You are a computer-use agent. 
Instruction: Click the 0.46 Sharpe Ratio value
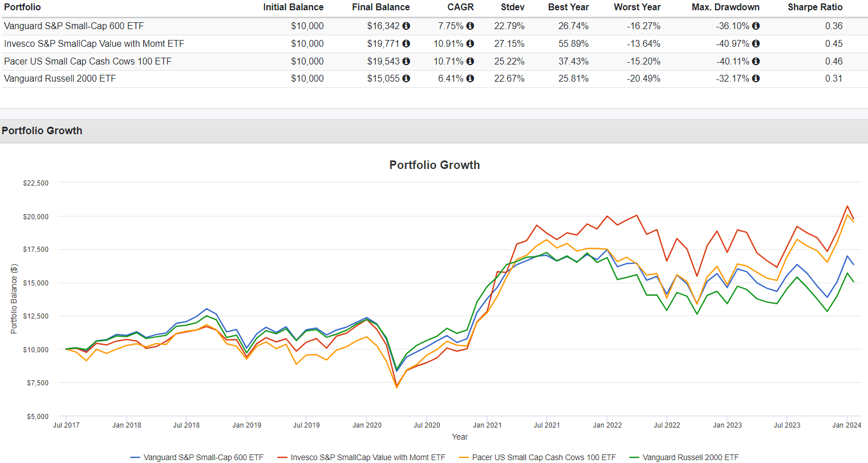tap(834, 61)
